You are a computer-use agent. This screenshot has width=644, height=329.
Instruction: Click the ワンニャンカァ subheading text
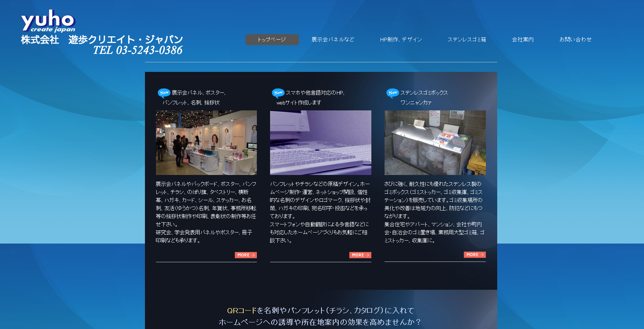(416, 103)
